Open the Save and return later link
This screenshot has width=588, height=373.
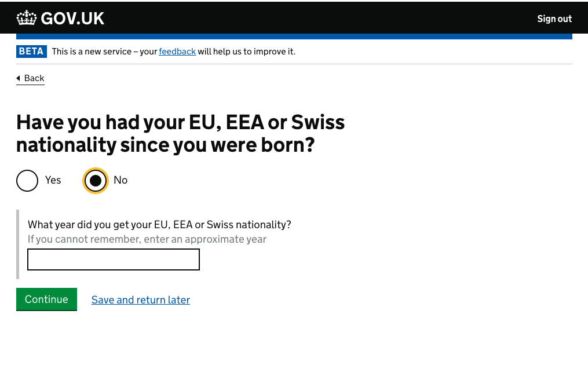tap(141, 300)
